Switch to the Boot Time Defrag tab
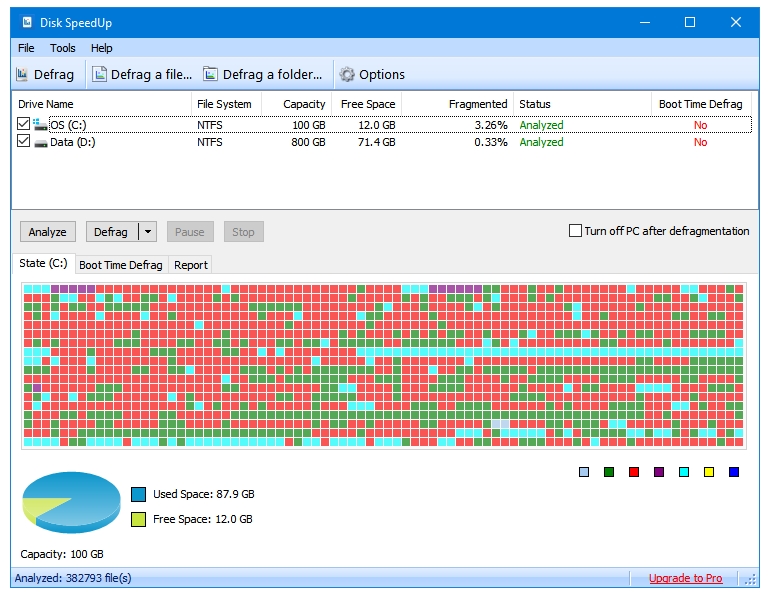This screenshot has height=596, width=769. tap(121, 265)
